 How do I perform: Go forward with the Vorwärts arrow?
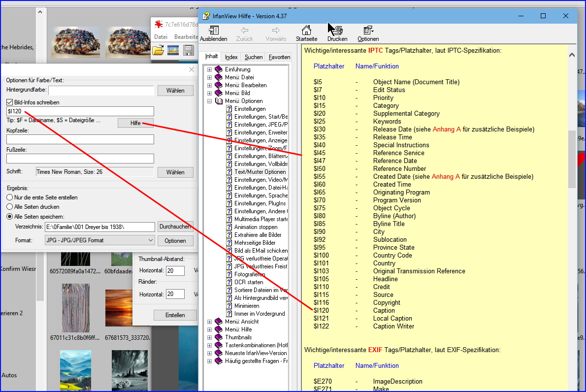click(x=276, y=33)
